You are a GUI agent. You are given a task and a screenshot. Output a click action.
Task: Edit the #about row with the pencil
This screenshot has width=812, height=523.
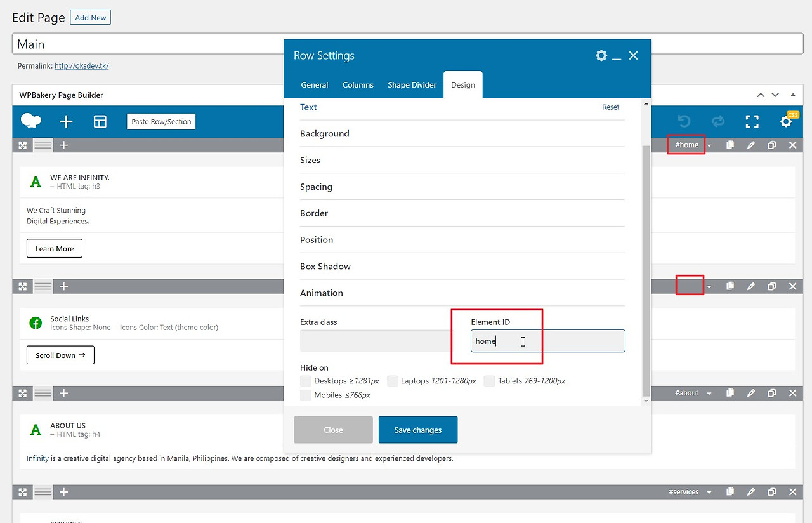pos(751,393)
